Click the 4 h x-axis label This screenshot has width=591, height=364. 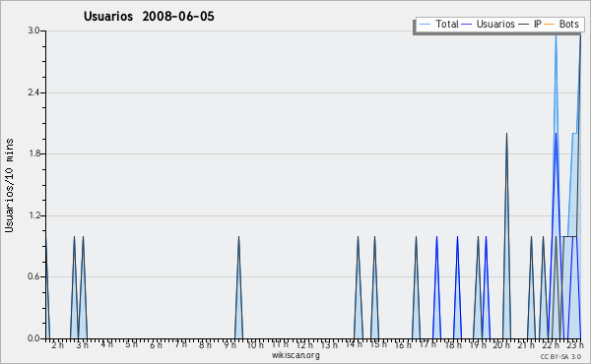(x=106, y=344)
